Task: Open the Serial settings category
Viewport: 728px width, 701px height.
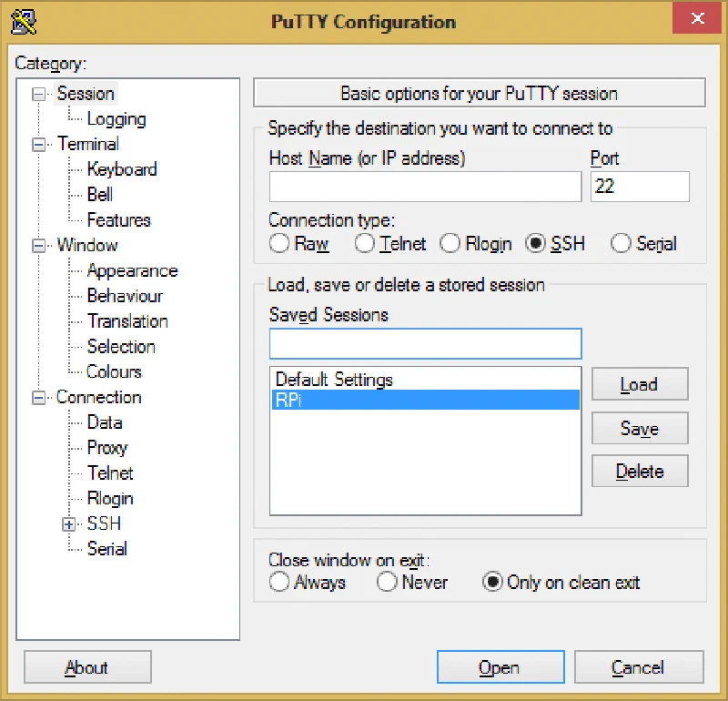Action: (x=107, y=549)
